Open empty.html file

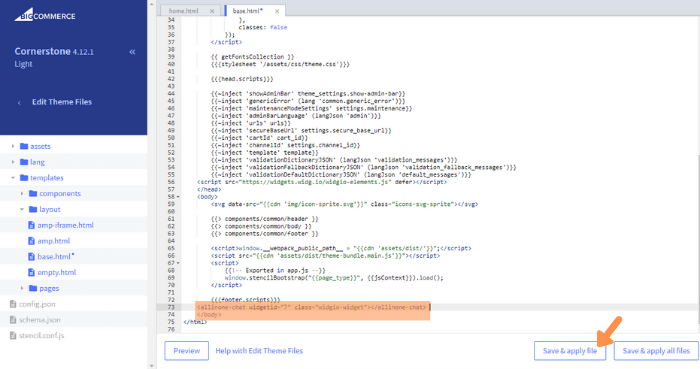(57, 272)
